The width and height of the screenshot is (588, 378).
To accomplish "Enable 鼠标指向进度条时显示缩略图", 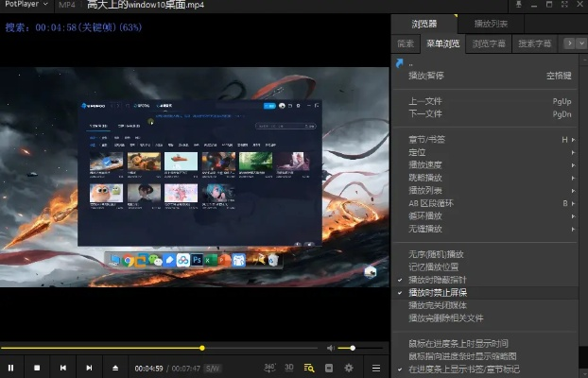I will pos(485,356).
